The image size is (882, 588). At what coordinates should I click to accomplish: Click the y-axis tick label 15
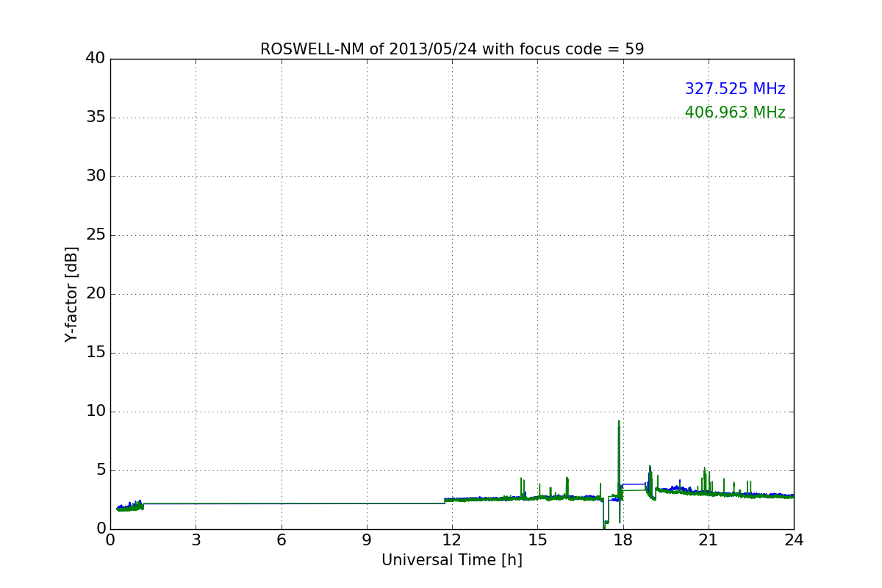coord(96,353)
